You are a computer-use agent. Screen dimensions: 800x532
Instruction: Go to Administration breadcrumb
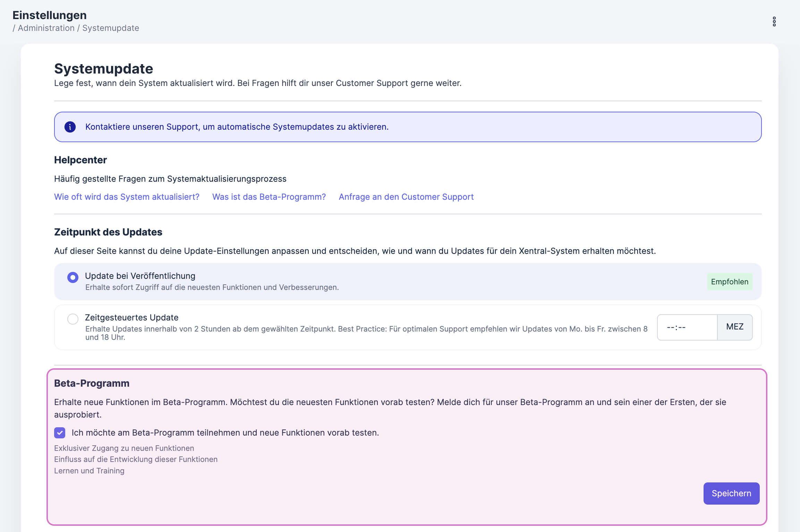pyautogui.click(x=46, y=28)
